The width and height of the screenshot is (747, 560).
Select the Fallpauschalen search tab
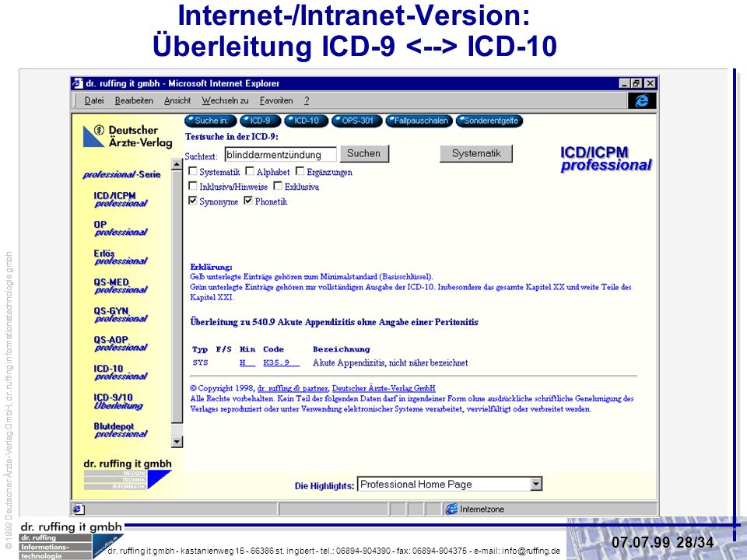[x=419, y=121]
